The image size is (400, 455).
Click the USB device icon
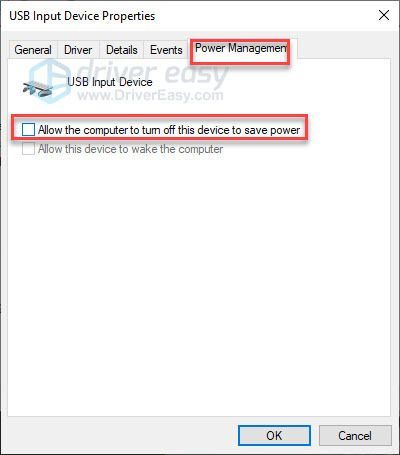point(38,88)
